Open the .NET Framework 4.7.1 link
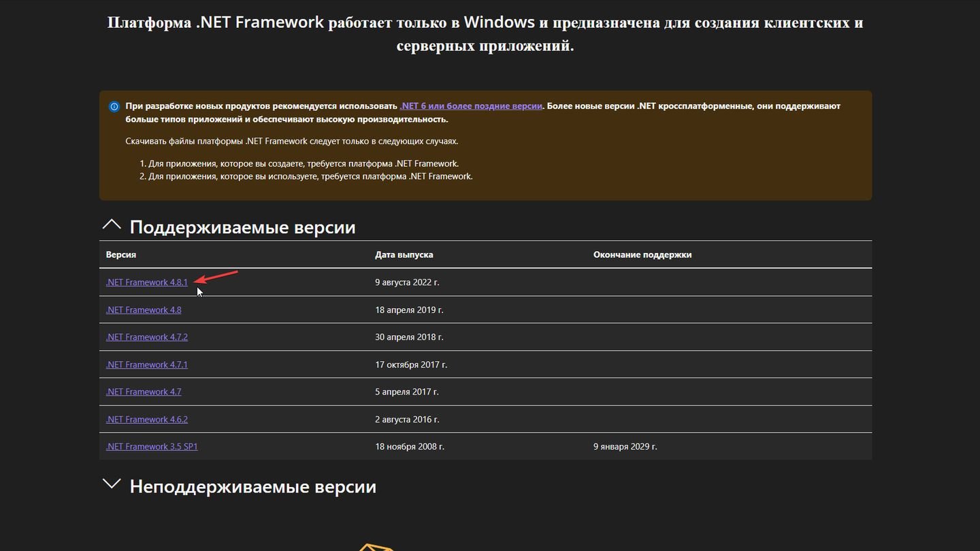Viewport: 980px width, 551px height. pyautogui.click(x=146, y=365)
